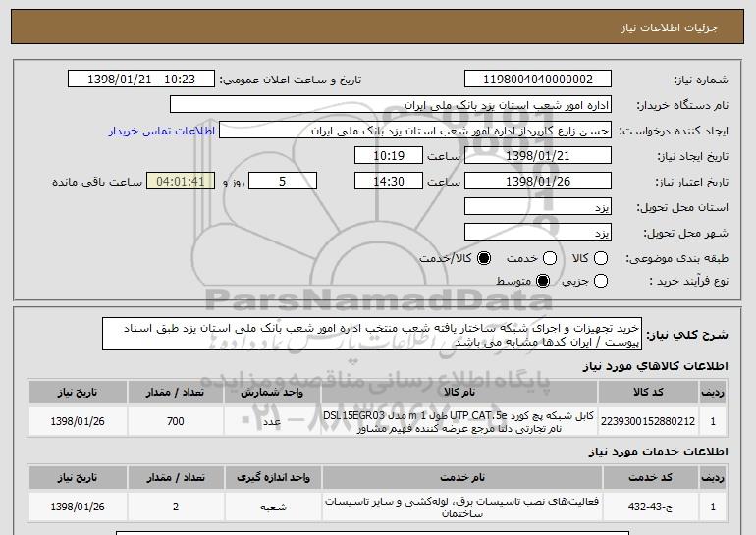The height and width of the screenshot is (535, 756).
Task: Click remaining time countdown 04:01:41
Action: 181,182
